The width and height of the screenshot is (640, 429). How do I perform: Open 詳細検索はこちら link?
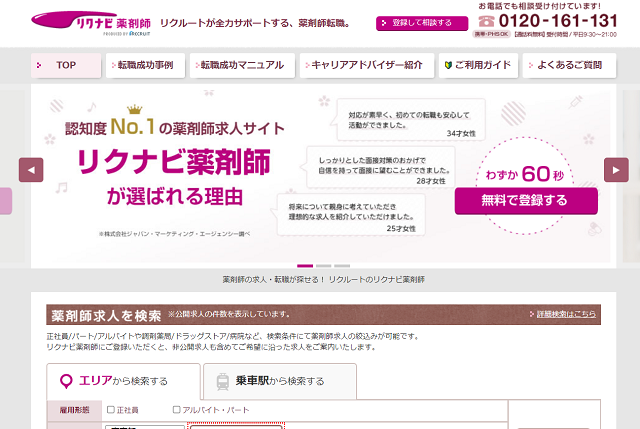tap(566, 314)
